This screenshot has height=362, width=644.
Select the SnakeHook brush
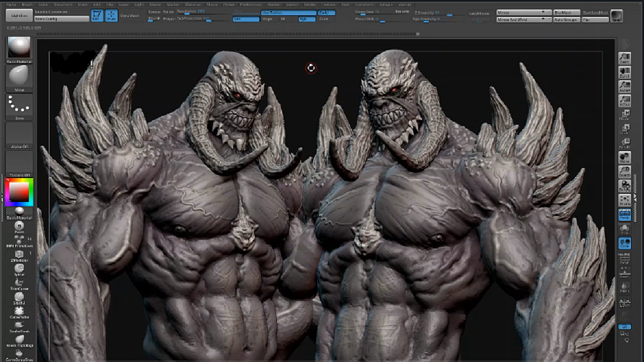pyautogui.click(x=19, y=326)
